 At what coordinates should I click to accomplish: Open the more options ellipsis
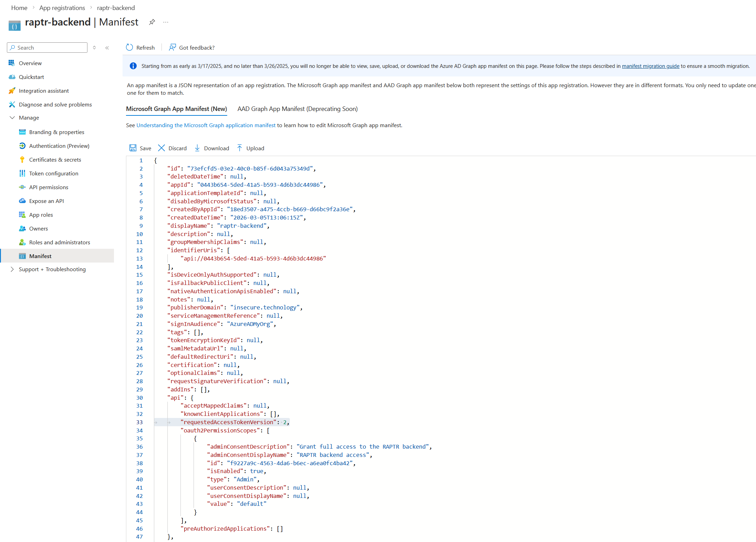[x=166, y=22]
